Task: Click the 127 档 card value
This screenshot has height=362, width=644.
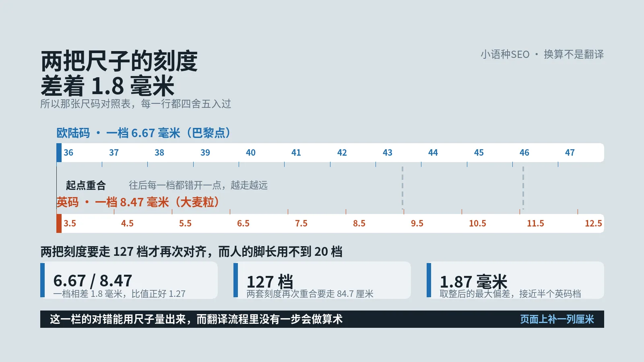Action: click(x=270, y=281)
